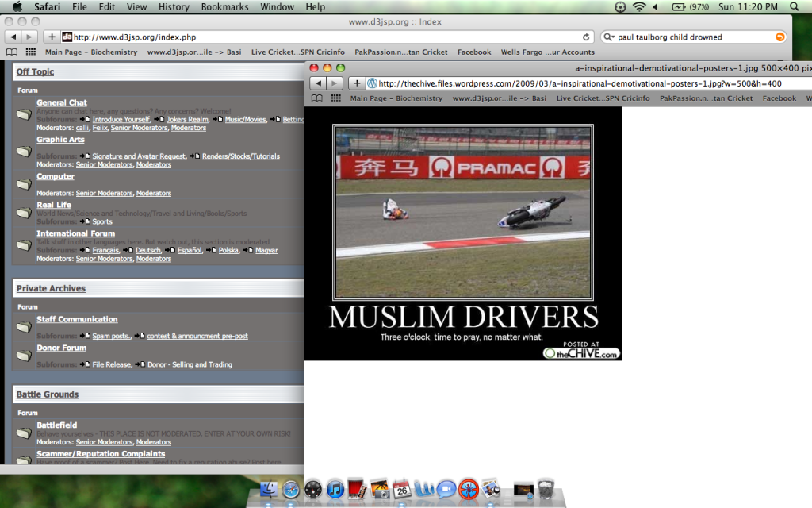Viewport: 812px width, 508px height.
Task: Launch iCal from the Dock
Action: point(400,489)
